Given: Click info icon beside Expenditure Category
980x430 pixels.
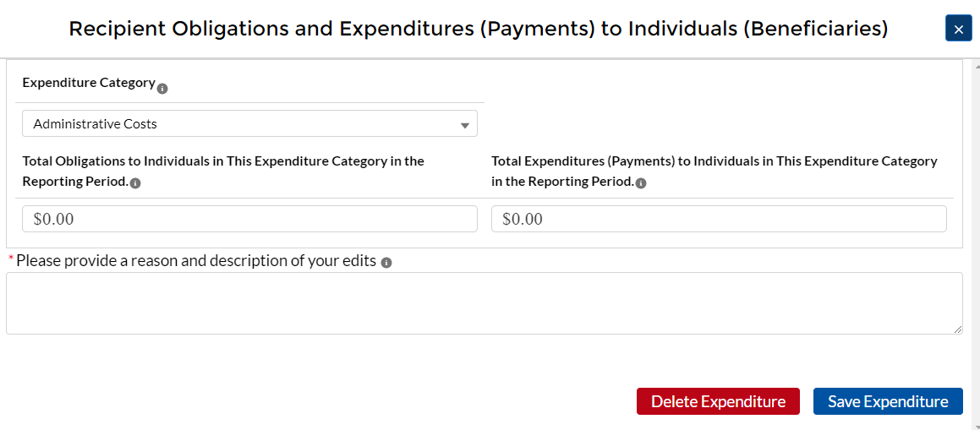Looking at the screenshot, I should click(x=162, y=89).
